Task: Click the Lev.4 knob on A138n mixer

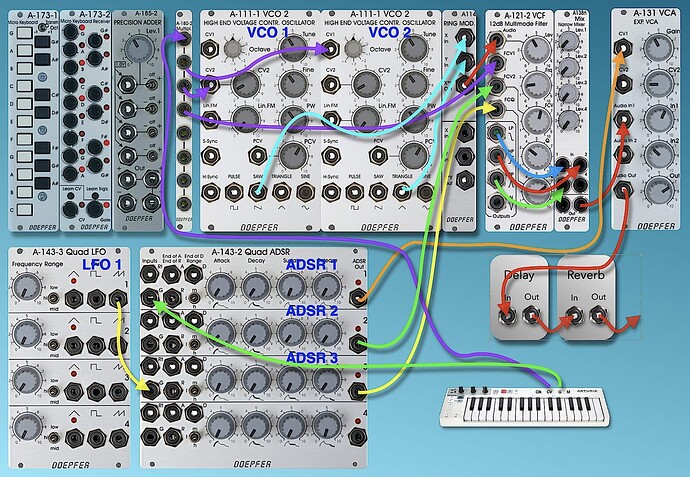Action: (569, 120)
